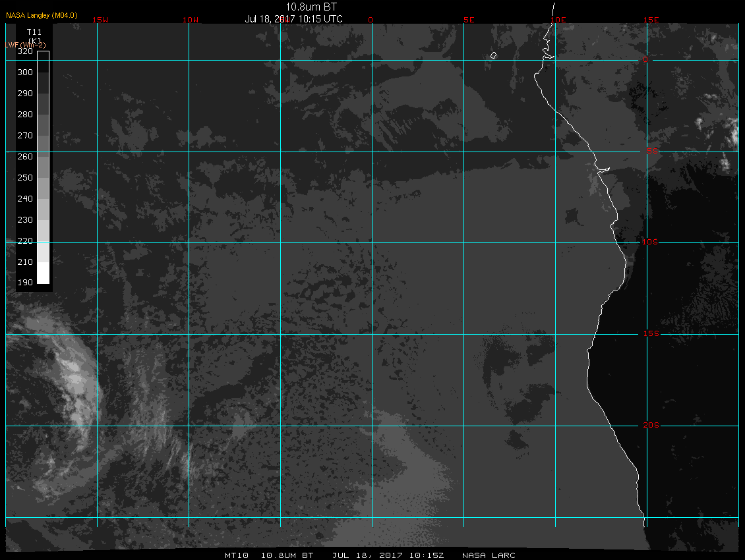Select the white 190 K colorbar swatch
Image resolution: width=745 pixels, height=560 pixels.
[x=44, y=273]
